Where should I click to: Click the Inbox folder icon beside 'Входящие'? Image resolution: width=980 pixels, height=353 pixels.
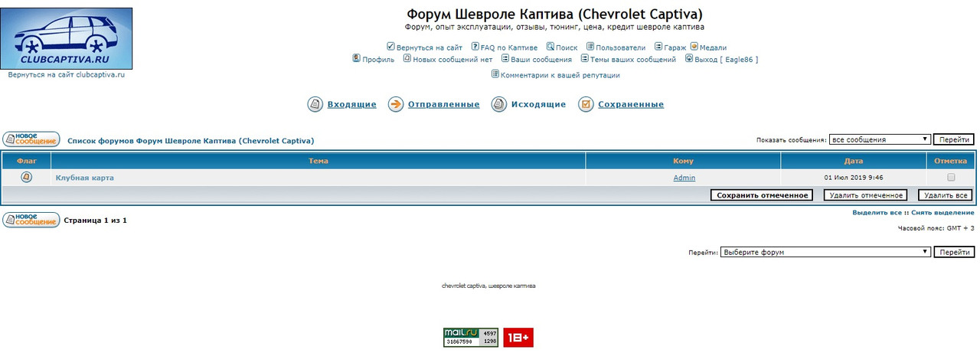coord(315,104)
